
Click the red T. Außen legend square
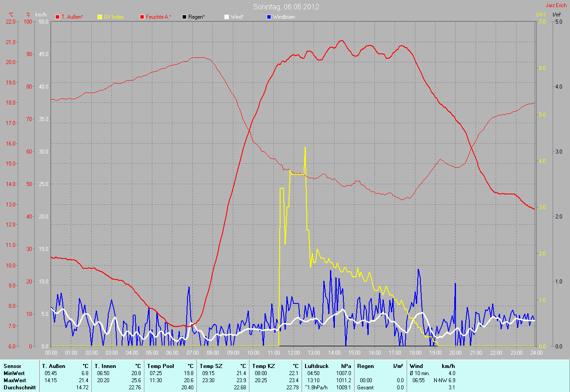point(57,17)
